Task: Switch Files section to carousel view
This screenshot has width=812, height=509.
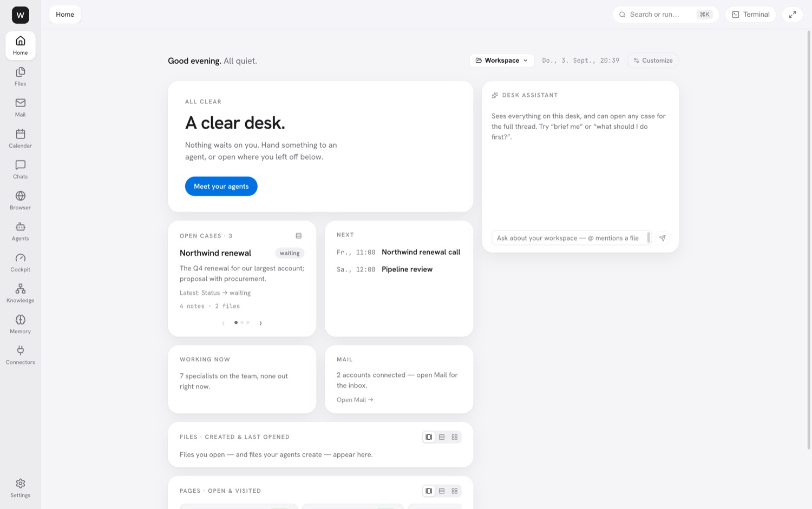Action: 429,437
